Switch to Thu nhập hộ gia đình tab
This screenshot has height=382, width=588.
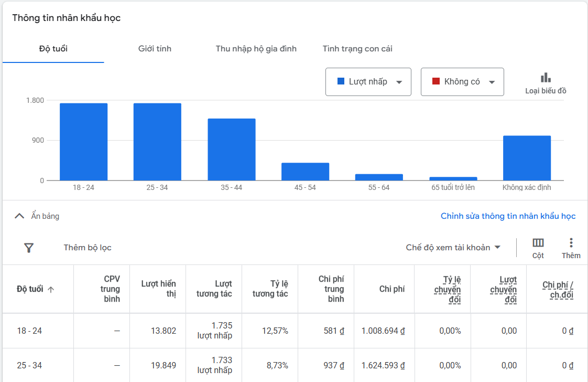pos(256,49)
